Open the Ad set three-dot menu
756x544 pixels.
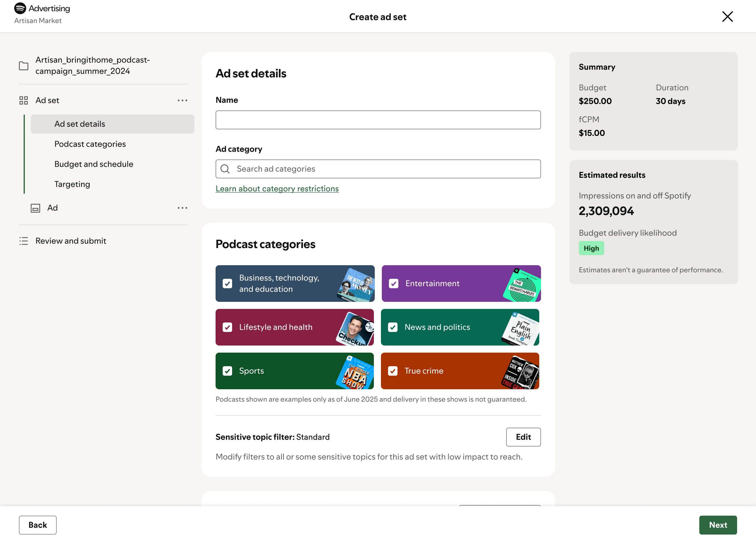182,100
